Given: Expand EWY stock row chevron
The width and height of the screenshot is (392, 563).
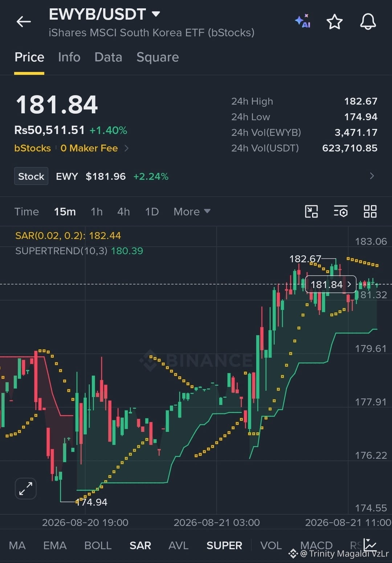Looking at the screenshot, I should 372,176.
